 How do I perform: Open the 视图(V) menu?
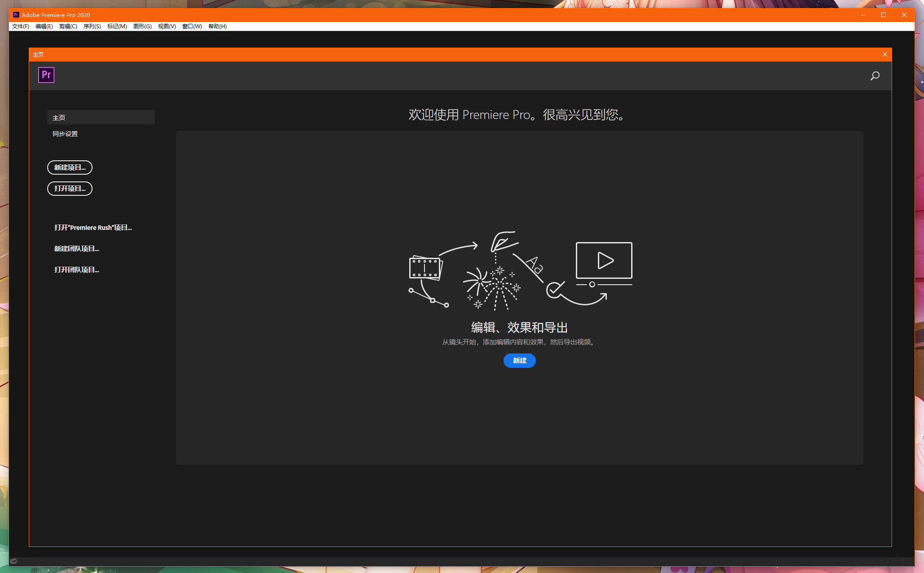coord(166,26)
